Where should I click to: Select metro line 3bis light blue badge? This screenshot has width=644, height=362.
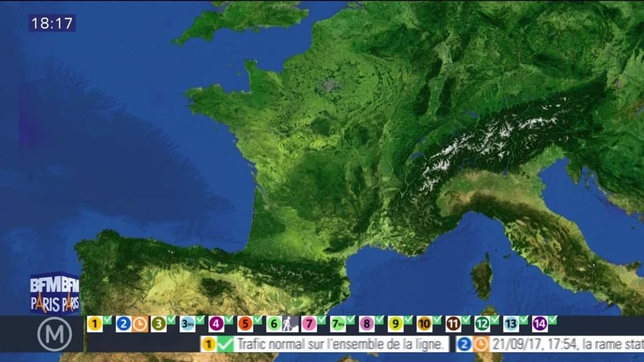(187, 323)
